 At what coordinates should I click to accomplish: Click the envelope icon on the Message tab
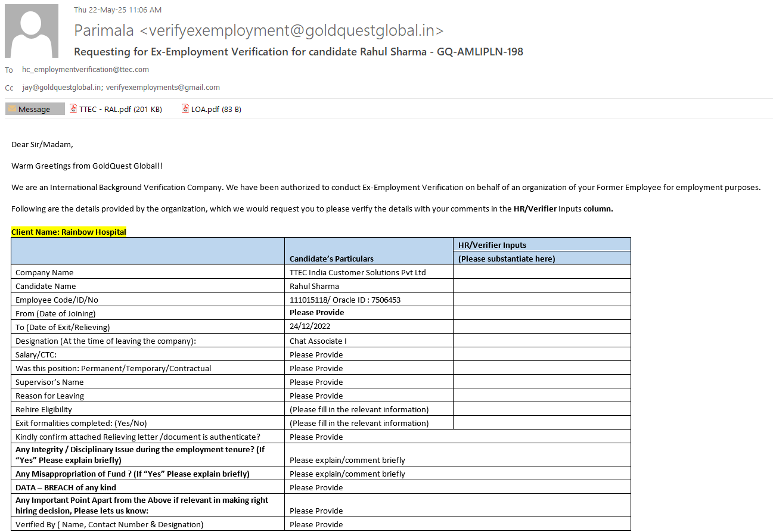(12, 109)
